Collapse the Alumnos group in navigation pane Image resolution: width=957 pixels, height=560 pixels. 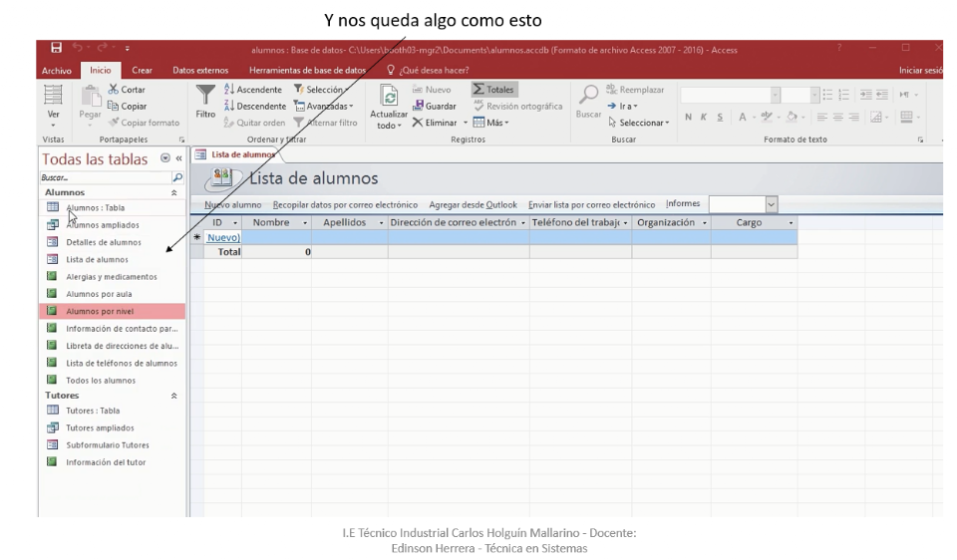(175, 192)
